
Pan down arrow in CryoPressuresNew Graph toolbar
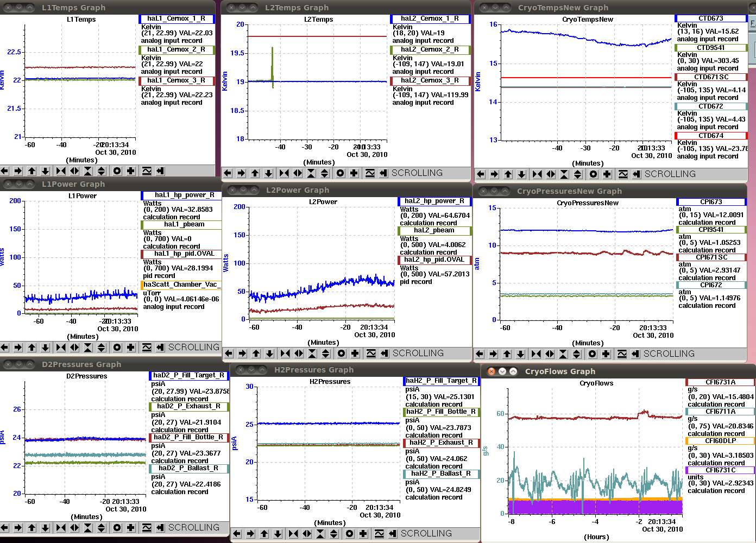point(520,354)
